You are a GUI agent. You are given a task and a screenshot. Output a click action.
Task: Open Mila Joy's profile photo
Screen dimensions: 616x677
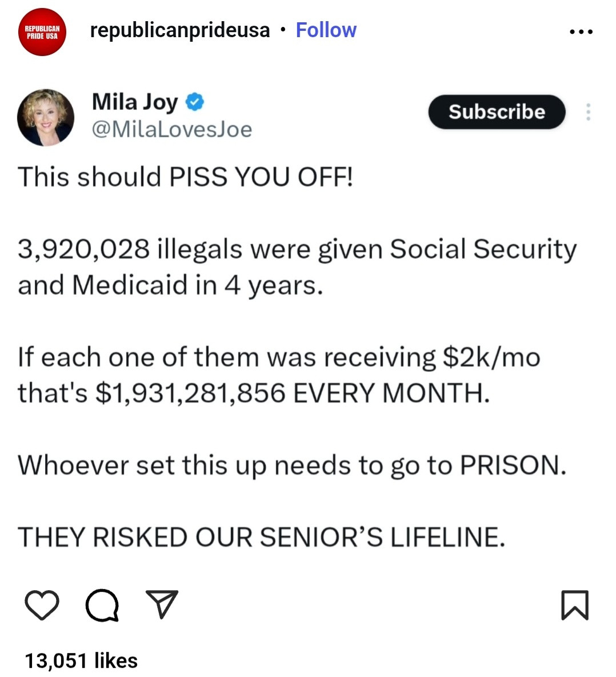[x=46, y=117]
